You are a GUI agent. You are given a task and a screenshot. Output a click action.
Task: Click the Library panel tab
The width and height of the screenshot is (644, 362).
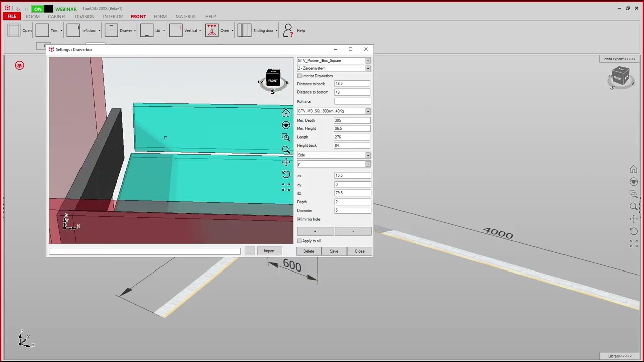point(620,356)
